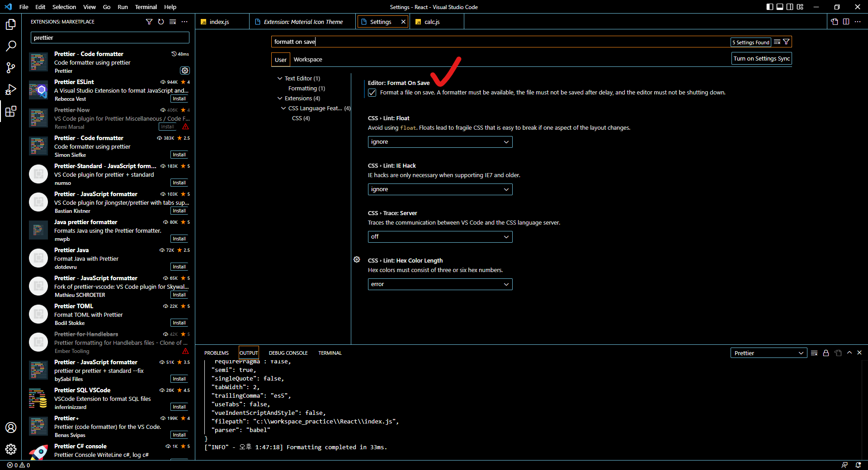Split the editor to the right
Viewport: 868px width, 470px height.
(x=846, y=22)
